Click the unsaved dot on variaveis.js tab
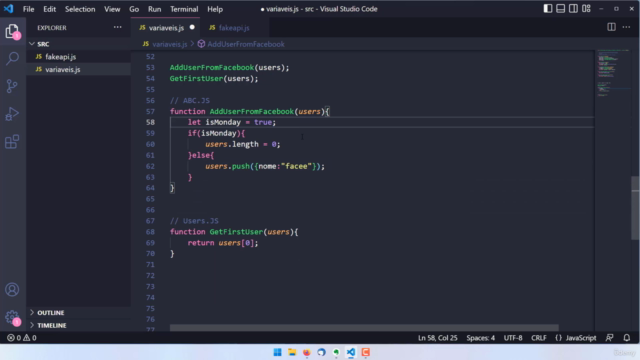This screenshot has height=360, width=640. pyautogui.click(x=192, y=27)
